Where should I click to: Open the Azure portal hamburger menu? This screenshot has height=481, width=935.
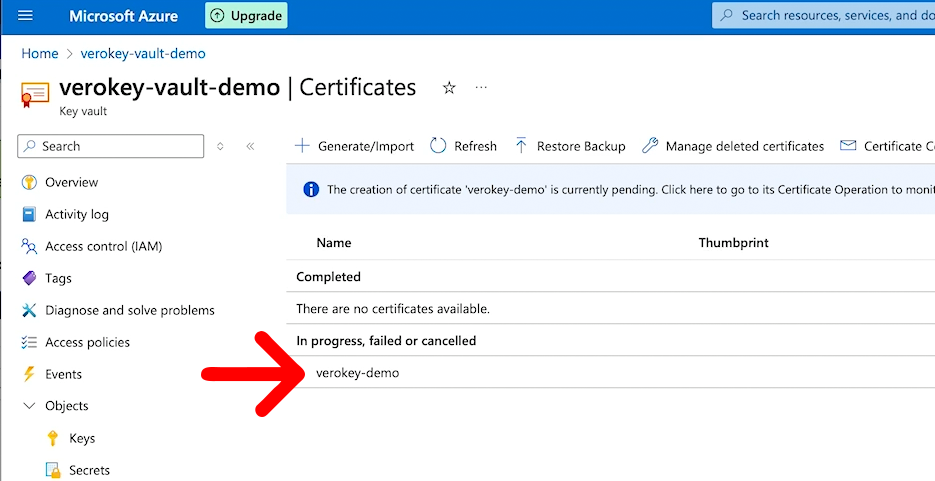(x=26, y=16)
